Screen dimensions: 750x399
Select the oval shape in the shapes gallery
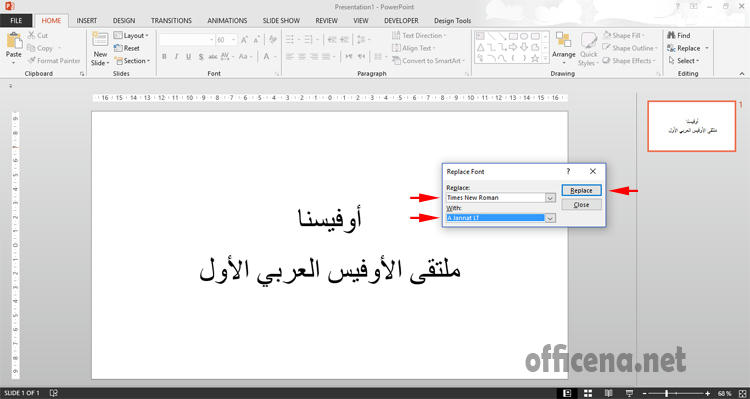524,36
